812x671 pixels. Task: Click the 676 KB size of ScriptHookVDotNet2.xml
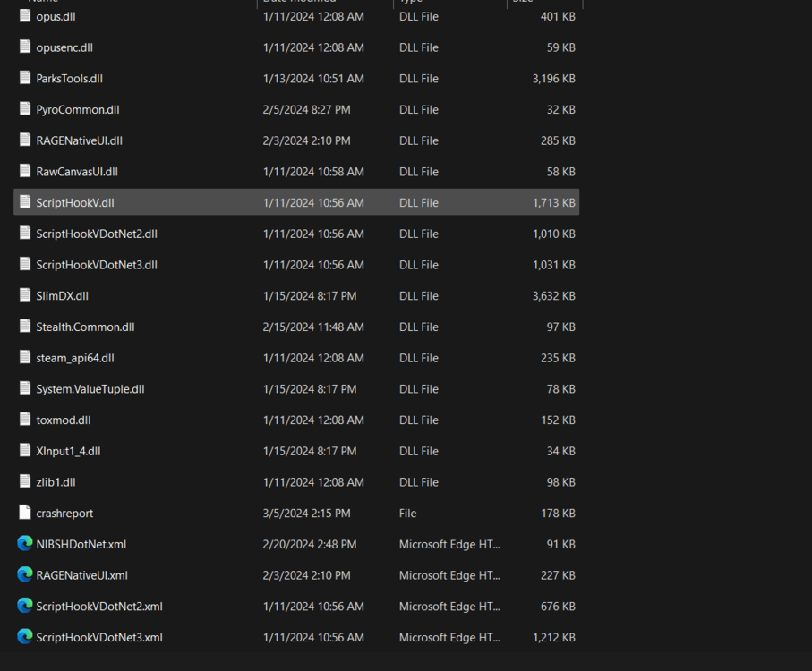click(x=558, y=607)
